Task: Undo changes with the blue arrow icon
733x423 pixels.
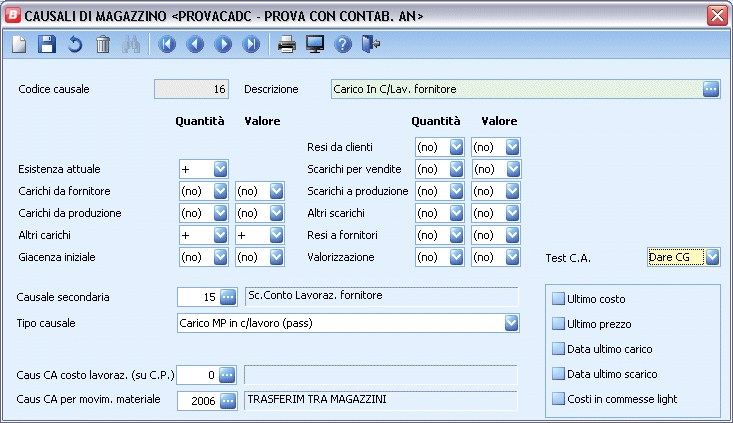Action: [75, 44]
